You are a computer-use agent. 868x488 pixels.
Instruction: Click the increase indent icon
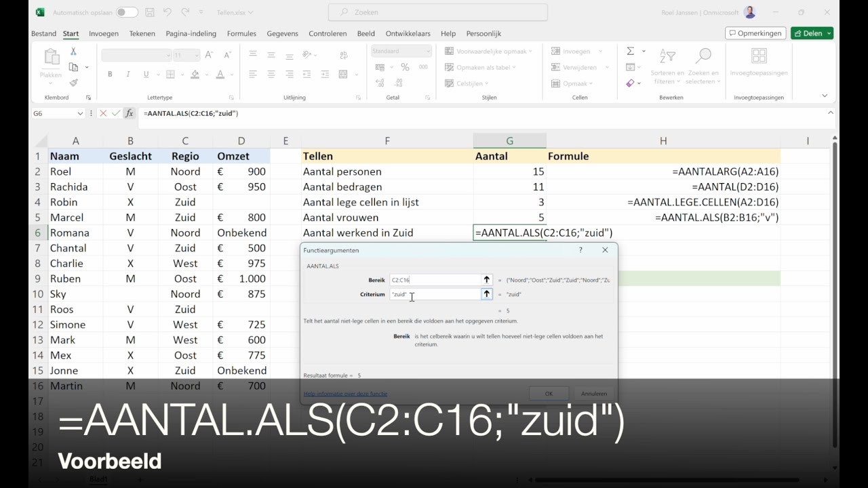[x=325, y=75]
